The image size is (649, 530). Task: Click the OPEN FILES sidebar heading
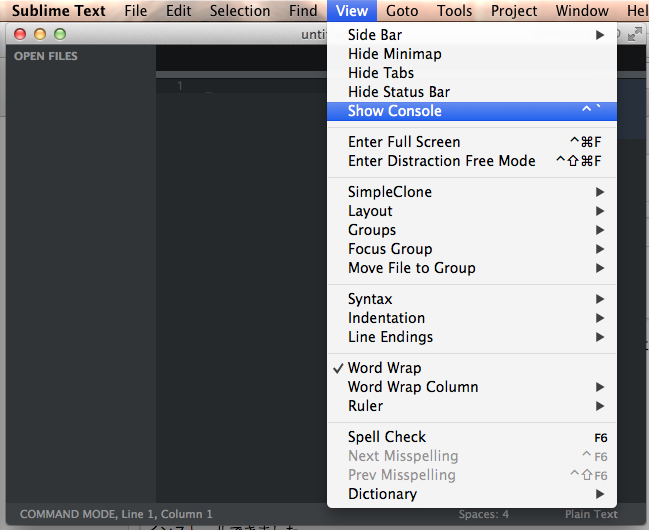46,56
